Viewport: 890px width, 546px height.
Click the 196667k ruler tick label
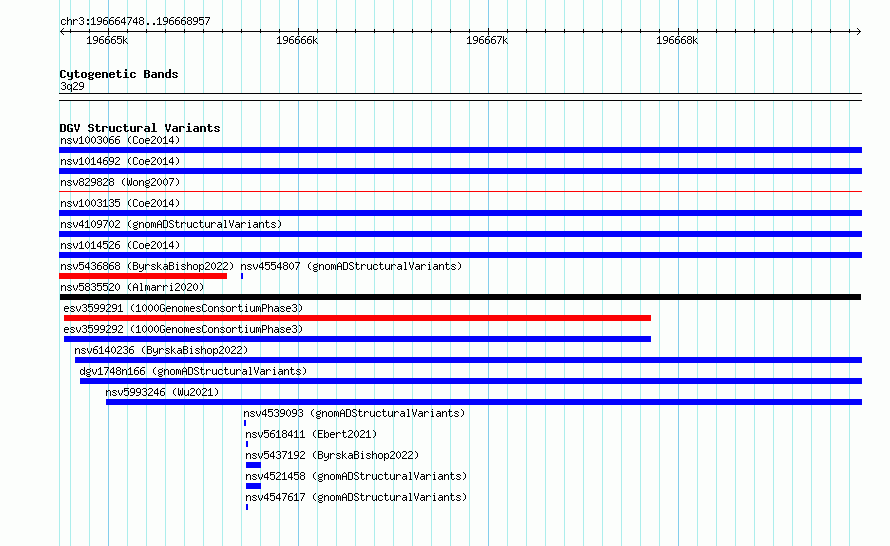coord(487,40)
